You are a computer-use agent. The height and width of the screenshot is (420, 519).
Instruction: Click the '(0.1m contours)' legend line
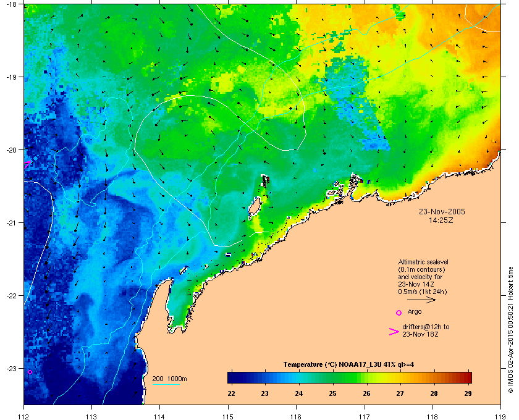pos(421,269)
